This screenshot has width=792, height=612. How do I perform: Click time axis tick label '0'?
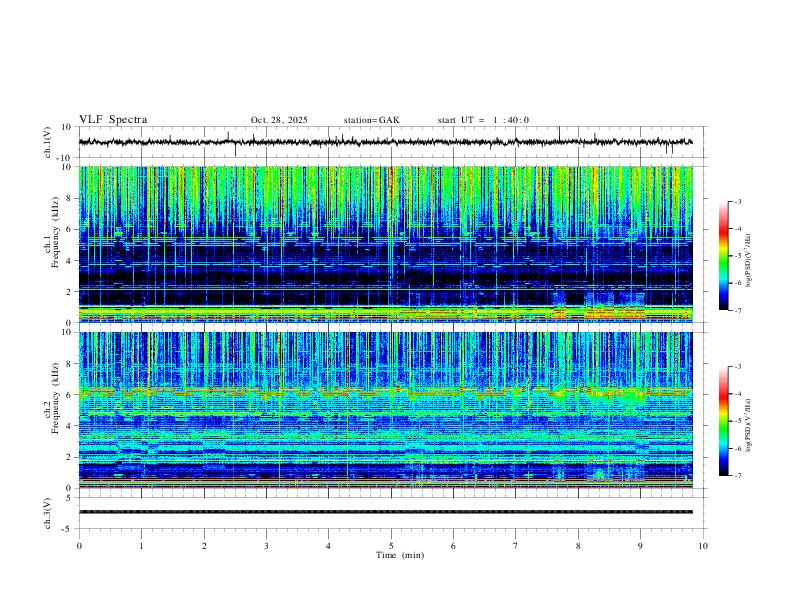tap(79, 546)
